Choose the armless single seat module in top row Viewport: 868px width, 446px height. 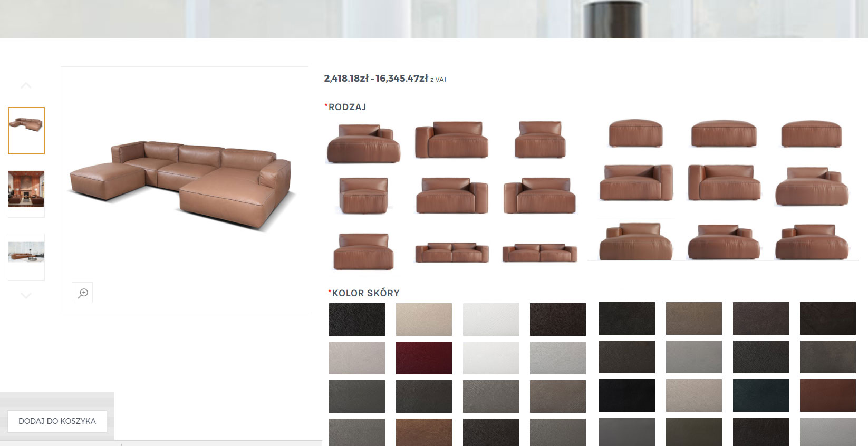tap(540, 140)
